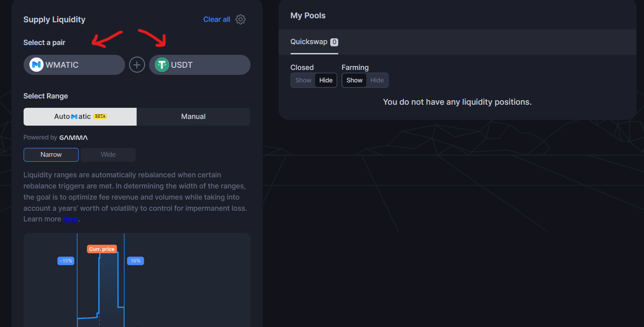
Task: Click the WMATIC token logo
Action: [x=36, y=65]
